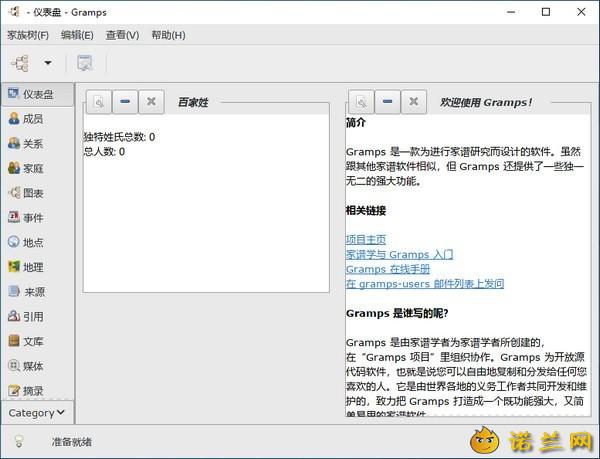This screenshot has height=459, width=600.
Task: Expand the Category selector at sidebar bottom
Action: point(37,413)
